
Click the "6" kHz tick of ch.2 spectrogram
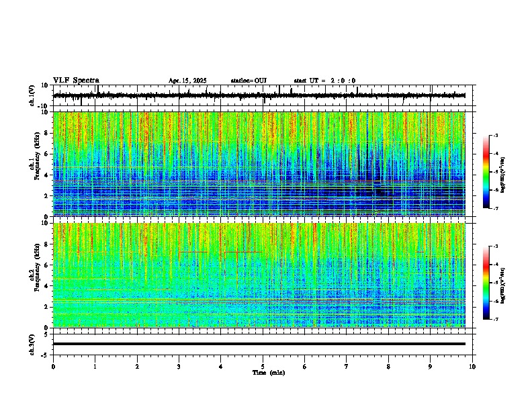click(46, 265)
